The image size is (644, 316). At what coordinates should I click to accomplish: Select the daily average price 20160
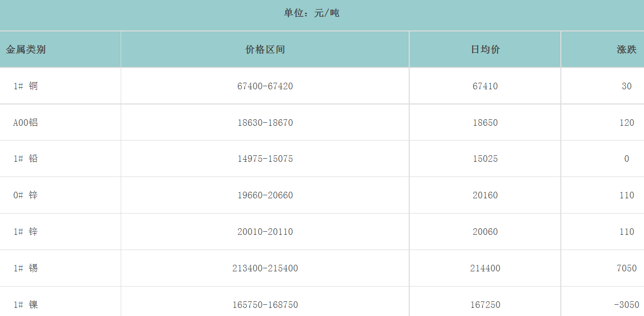coord(485,195)
